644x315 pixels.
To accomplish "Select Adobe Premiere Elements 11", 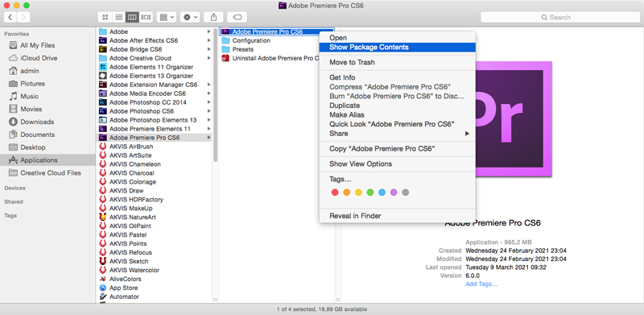I will (150, 129).
